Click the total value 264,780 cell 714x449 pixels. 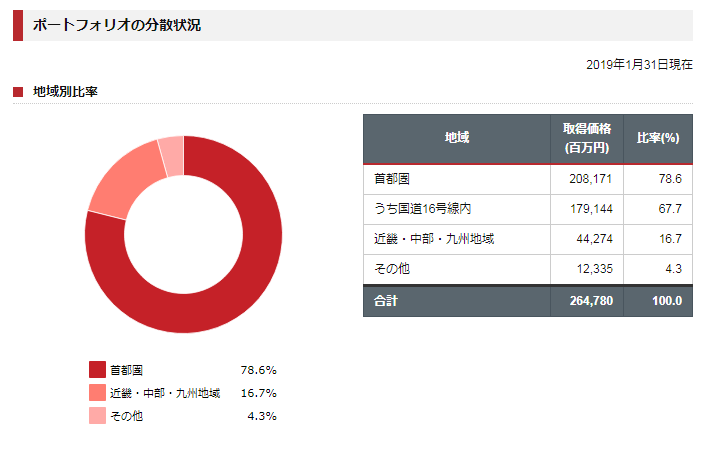[589, 301]
